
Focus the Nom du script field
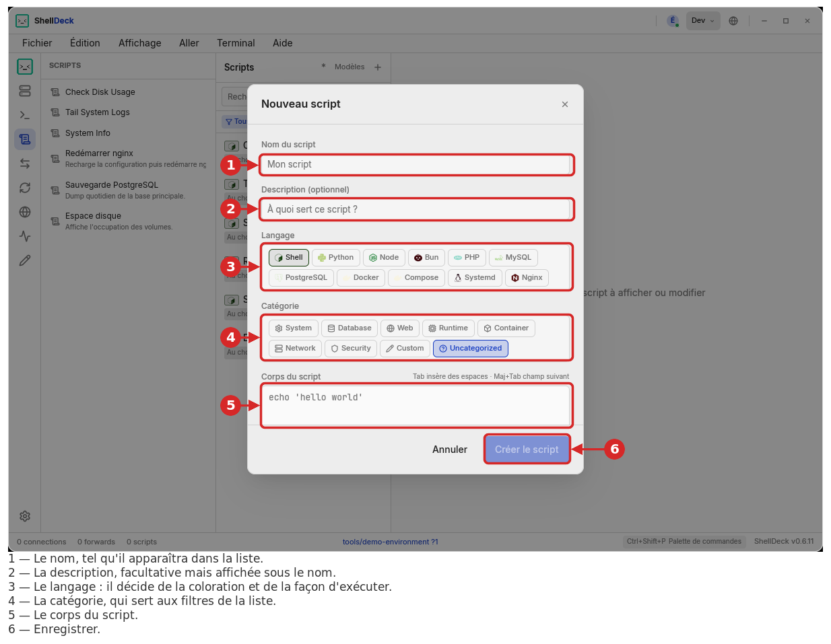[x=416, y=165]
